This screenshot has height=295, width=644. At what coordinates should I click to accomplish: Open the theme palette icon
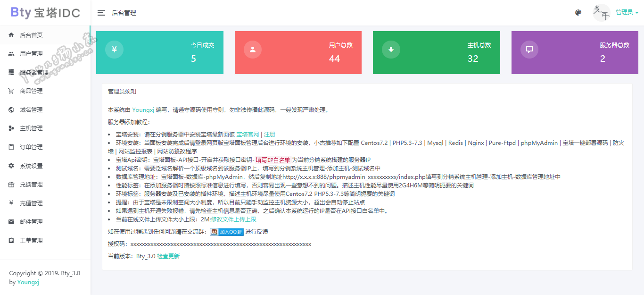pos(578,13)
